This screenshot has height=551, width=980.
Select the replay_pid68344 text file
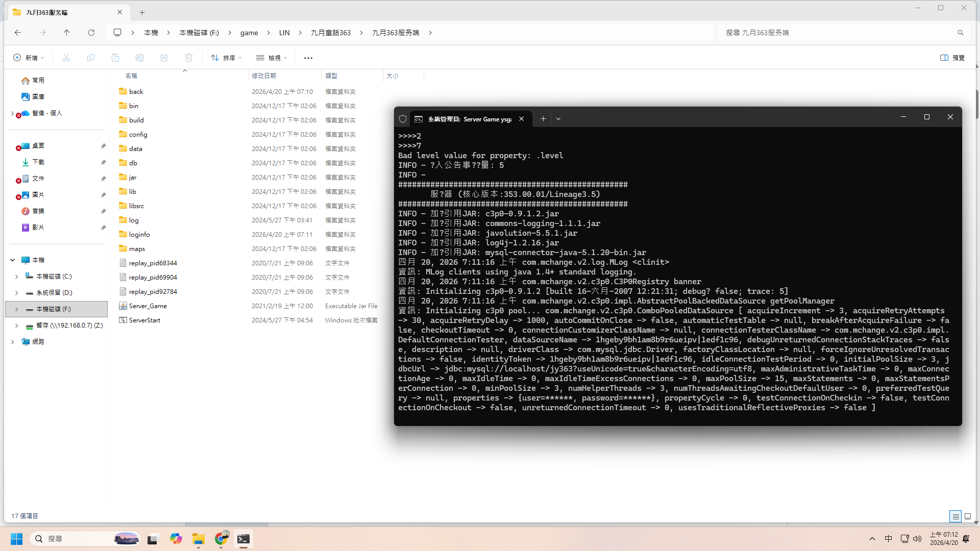click(x=153, y=263)
